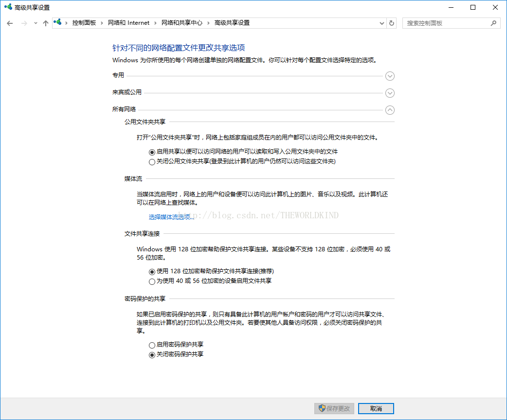
Task: Select 关闭密码保护共享 option
Action: [152, 355]
